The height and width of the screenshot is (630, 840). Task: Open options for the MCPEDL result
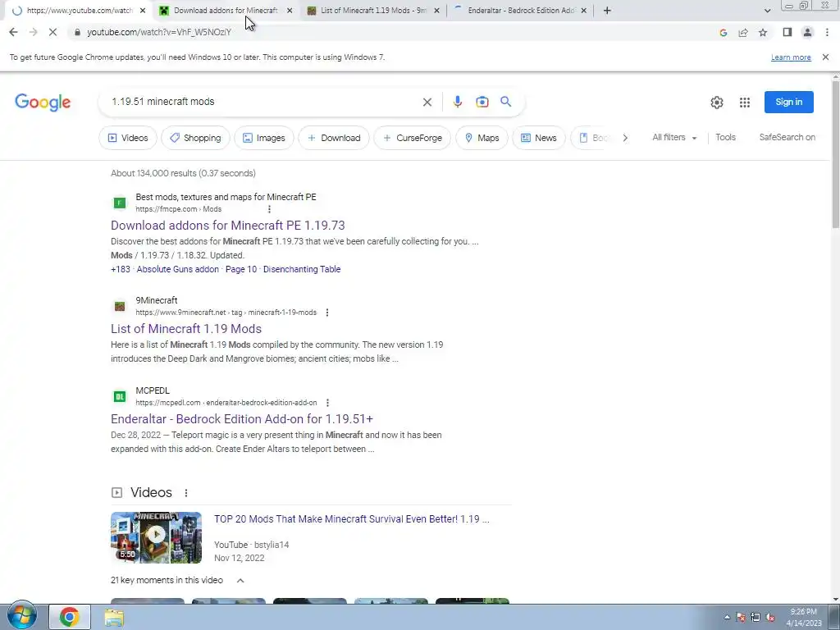point(328,403)
